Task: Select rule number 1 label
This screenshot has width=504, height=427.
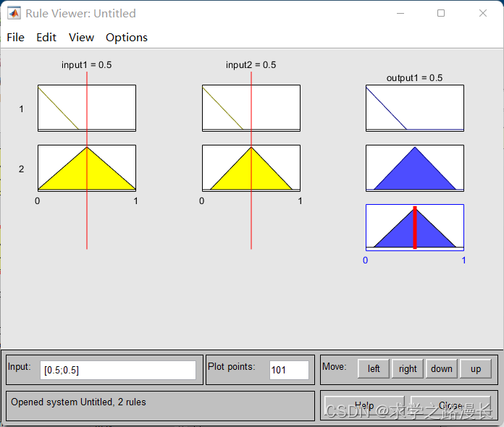Action: [21, 109]
